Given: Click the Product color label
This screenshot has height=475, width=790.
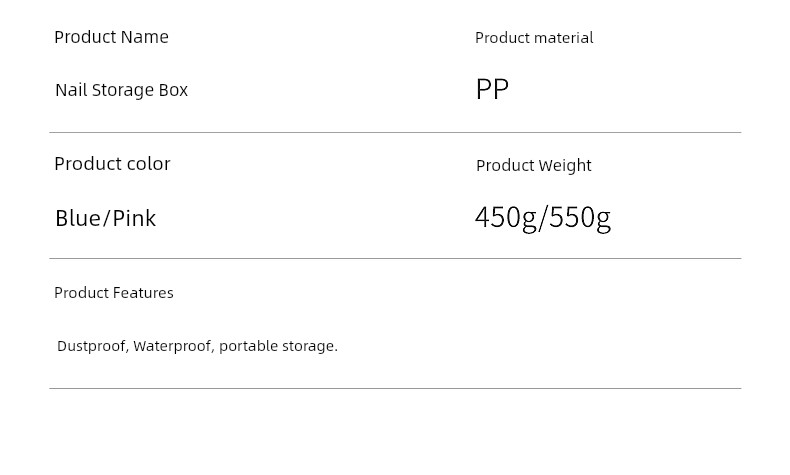Looking at the screenshot, I should (112, 164).
